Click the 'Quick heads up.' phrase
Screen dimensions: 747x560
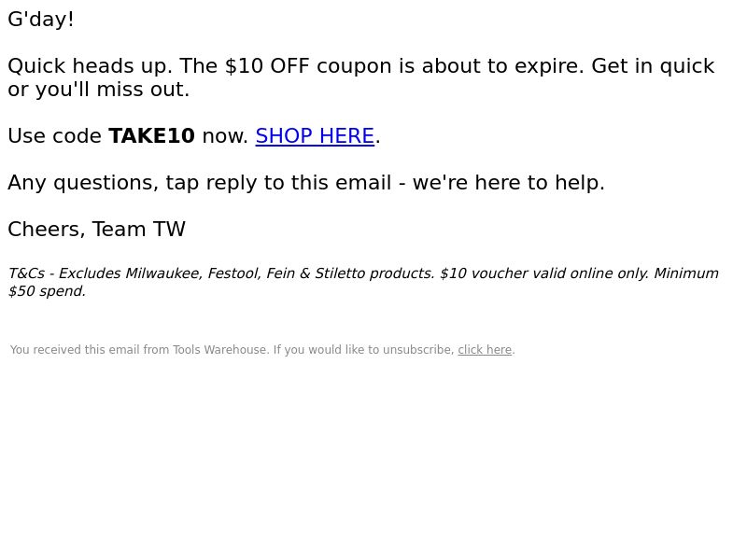point(90,66)
